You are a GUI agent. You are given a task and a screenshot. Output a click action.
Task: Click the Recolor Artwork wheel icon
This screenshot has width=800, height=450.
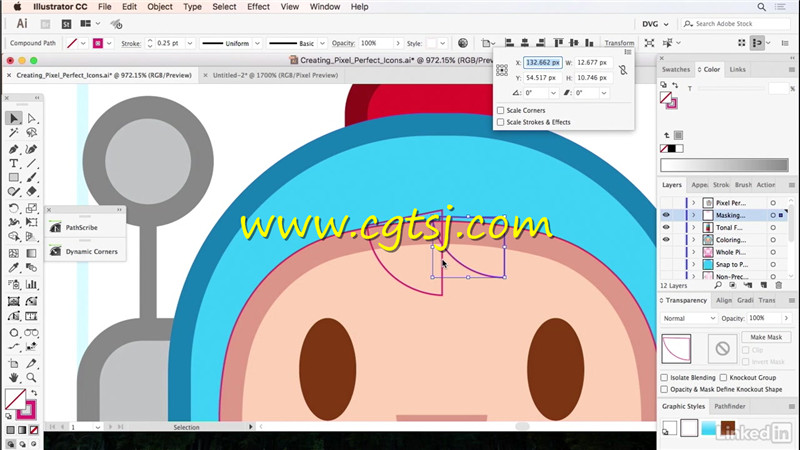[463, 43]
